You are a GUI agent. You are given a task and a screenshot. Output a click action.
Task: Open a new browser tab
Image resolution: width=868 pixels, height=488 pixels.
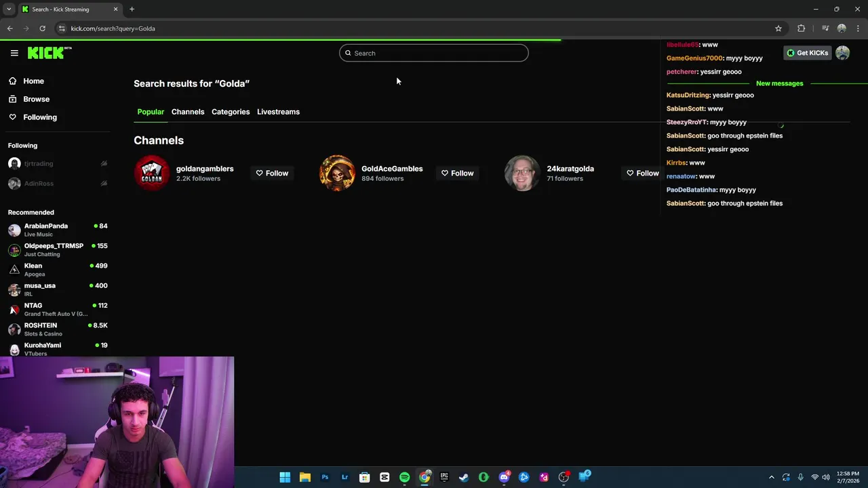132,9
